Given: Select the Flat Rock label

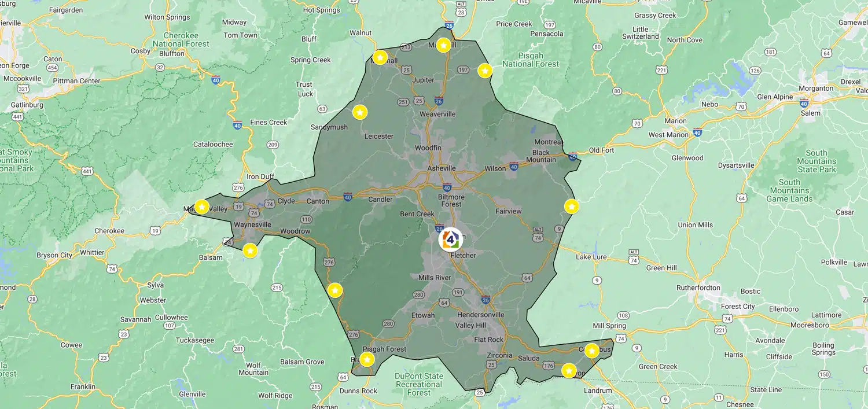Looking at the screenshot, I should (x=489, y=340).
